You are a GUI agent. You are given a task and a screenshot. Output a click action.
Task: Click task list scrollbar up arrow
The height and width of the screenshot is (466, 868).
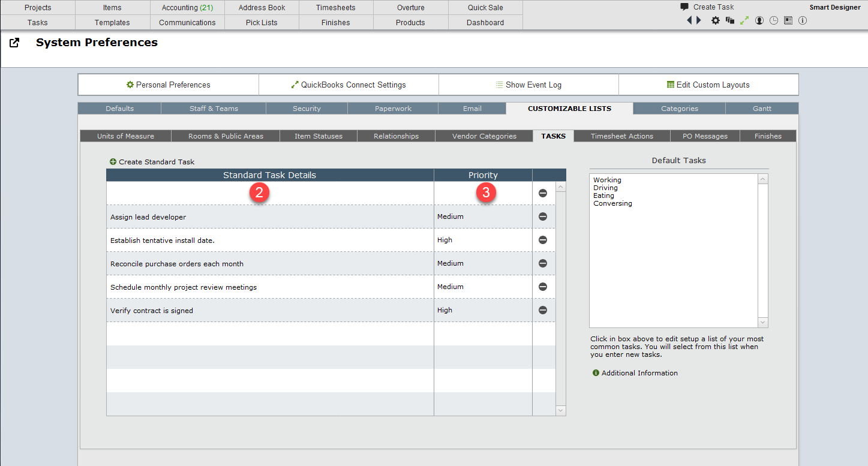(x=561, y=187)
